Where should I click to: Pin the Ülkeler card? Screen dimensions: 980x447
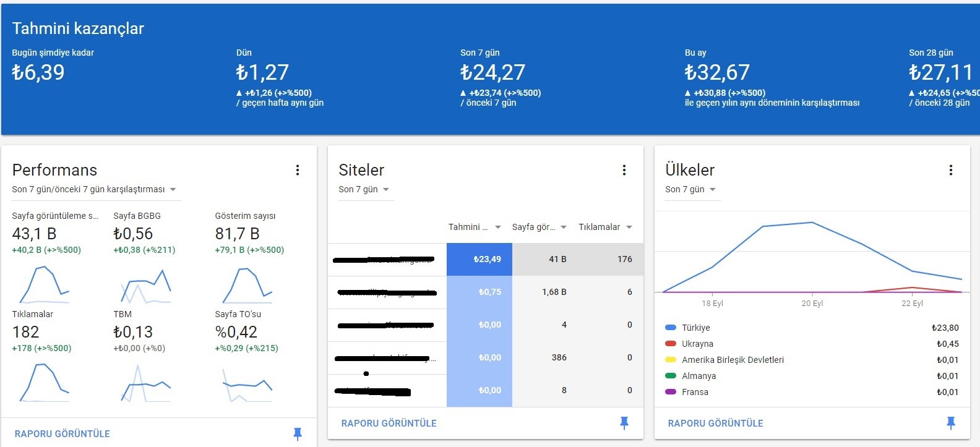pos(951,423)
